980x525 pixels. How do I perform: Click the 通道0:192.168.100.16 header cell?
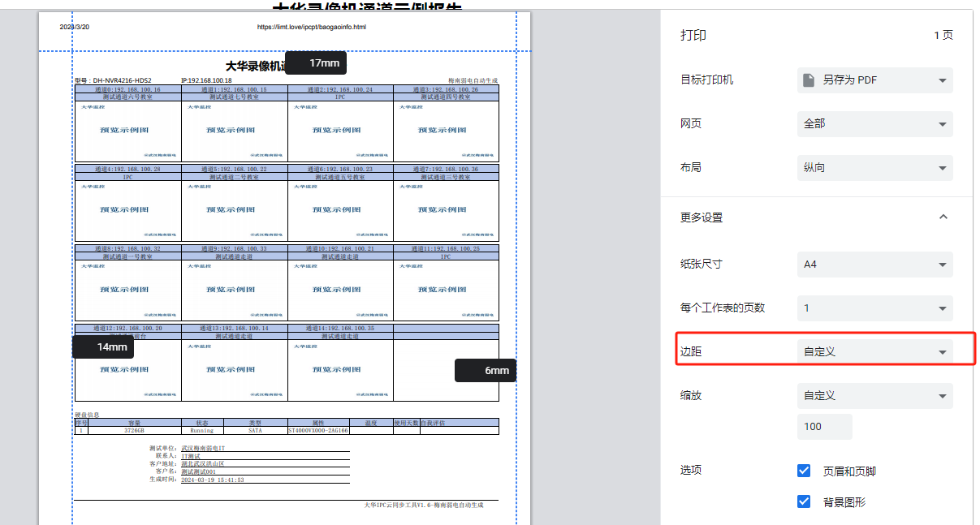pyautogui.click(x=127, y=89)
